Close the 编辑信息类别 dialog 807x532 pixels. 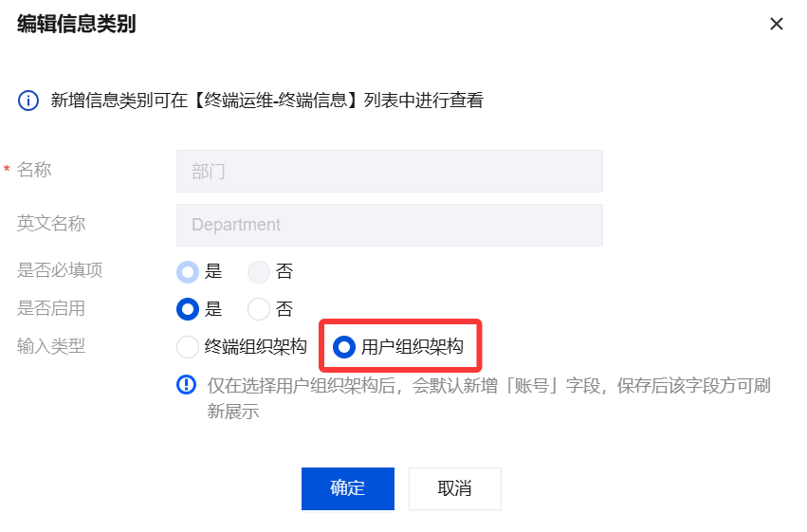point(777,25)
